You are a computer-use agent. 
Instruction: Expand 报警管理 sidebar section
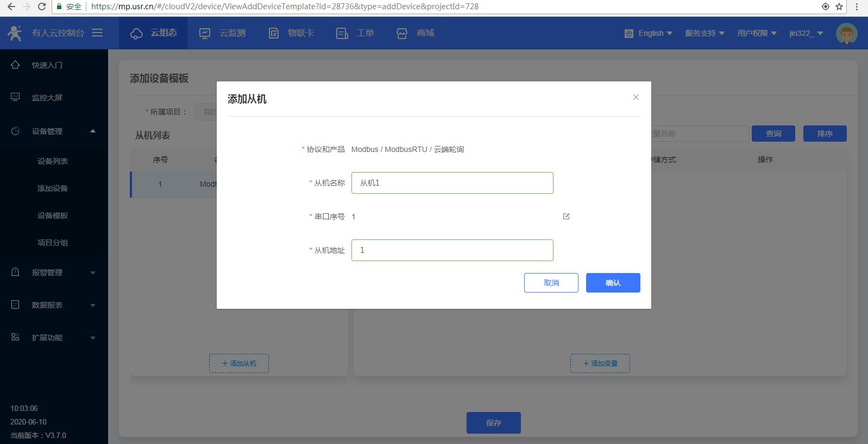[53, 272]
